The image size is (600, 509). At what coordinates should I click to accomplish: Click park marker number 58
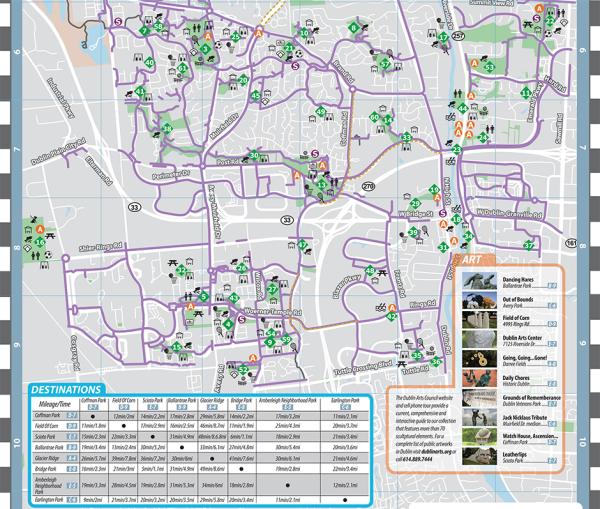[158, 27]
